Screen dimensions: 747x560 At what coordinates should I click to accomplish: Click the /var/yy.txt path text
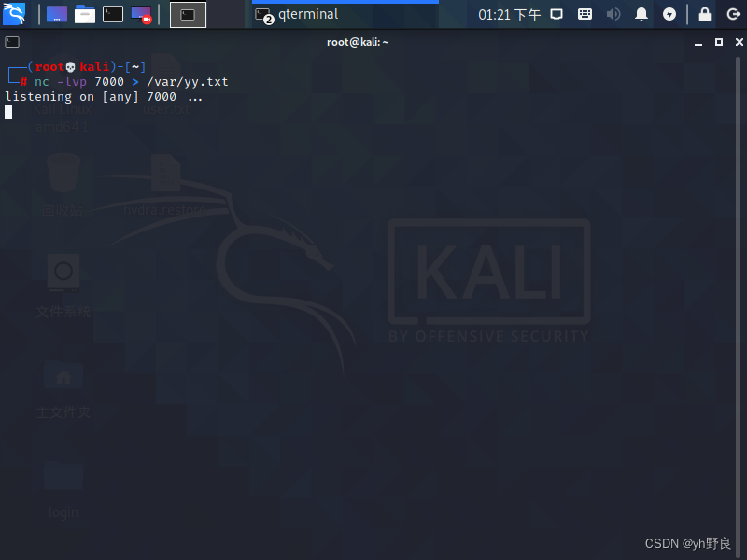click(x=188, y=82)
